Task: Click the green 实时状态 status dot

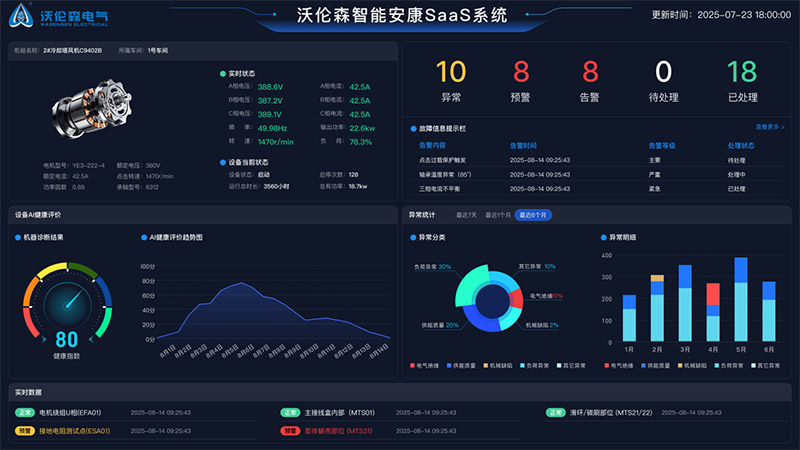Action: point(223,73)
